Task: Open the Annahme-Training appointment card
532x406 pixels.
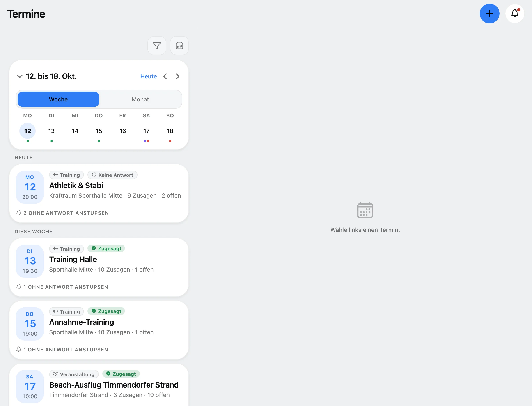Action: (99, 330)
